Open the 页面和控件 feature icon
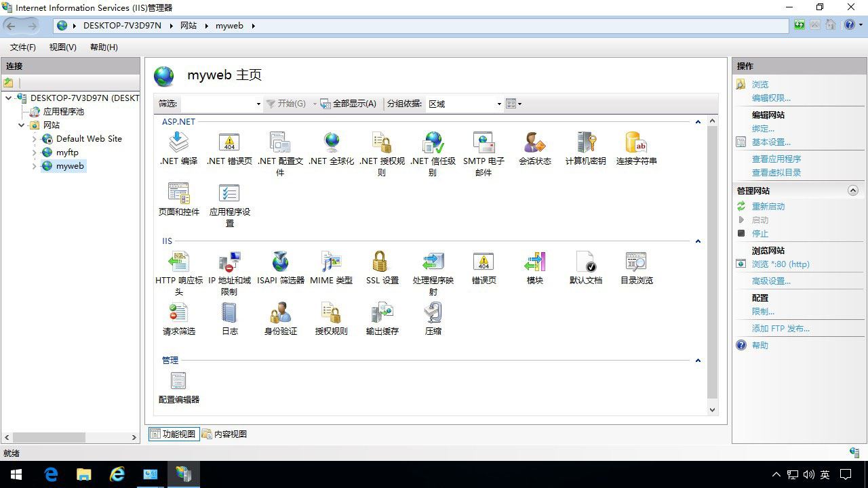The image size is (868, 488). pyautogui.click(x=178, y=193)
